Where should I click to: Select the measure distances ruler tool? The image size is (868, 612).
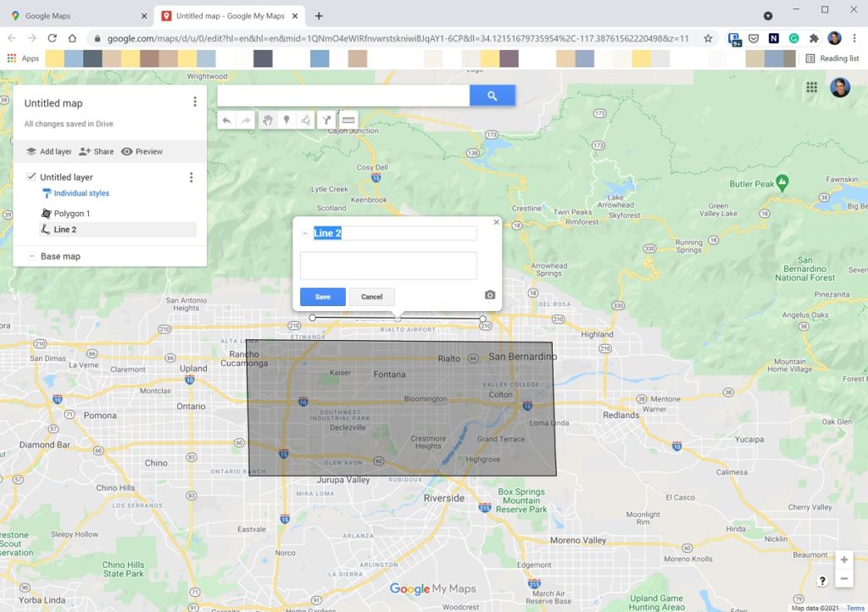coord(348,120)
